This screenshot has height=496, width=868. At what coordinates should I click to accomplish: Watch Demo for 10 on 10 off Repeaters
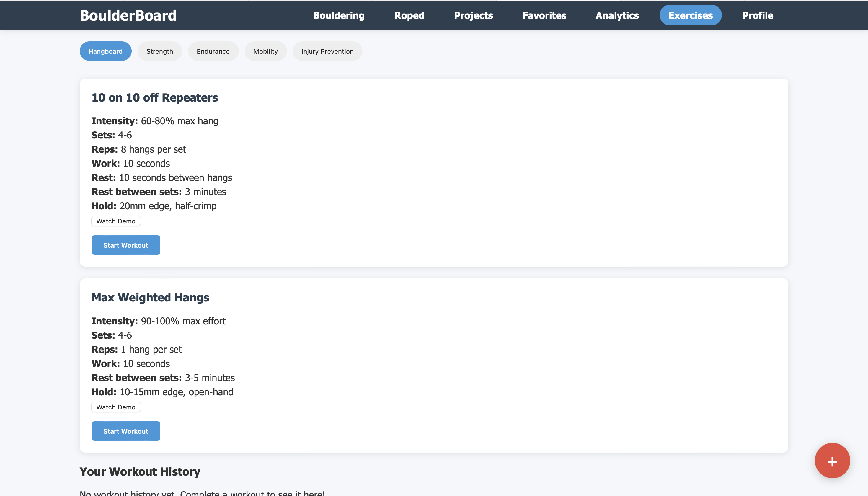116,221
